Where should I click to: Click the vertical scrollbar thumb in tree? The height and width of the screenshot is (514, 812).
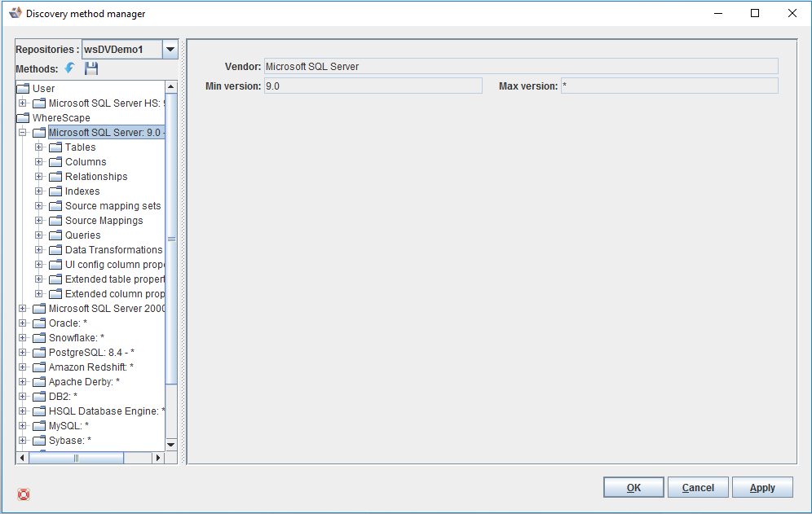171,239
